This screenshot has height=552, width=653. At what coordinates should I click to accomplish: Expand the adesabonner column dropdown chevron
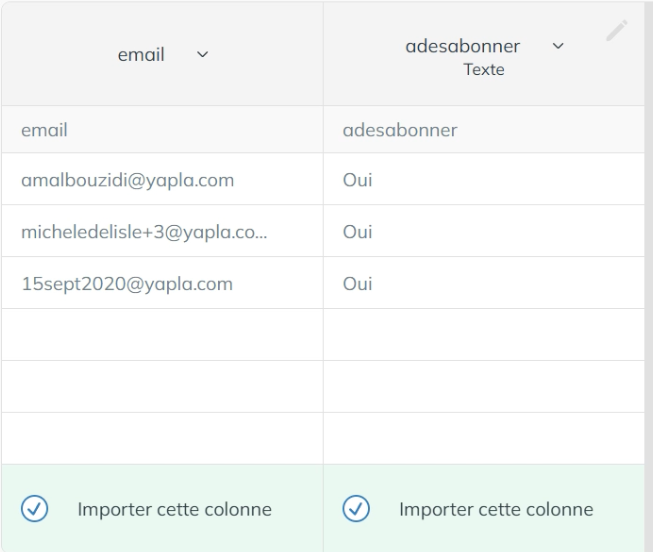pyautogui.click(x=558, y=46)
